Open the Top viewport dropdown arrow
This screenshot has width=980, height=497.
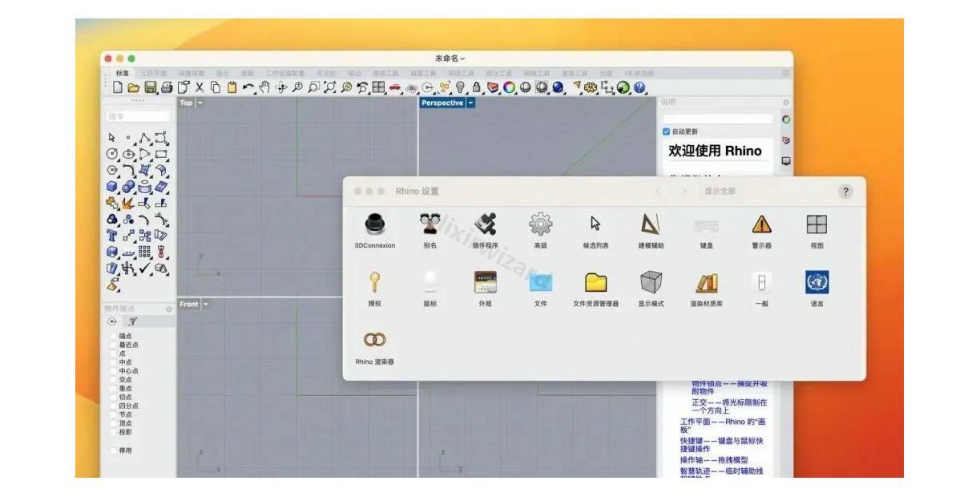[x=200, y=103]
